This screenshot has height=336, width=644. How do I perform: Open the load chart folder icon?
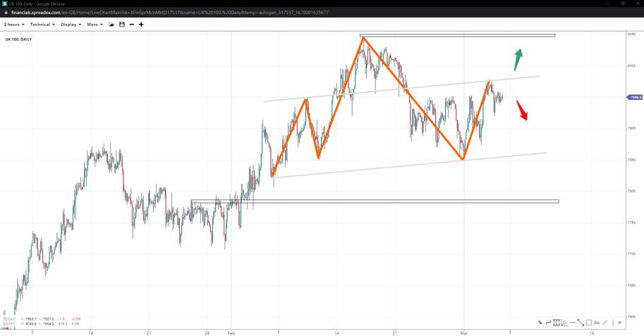(111, 25)
